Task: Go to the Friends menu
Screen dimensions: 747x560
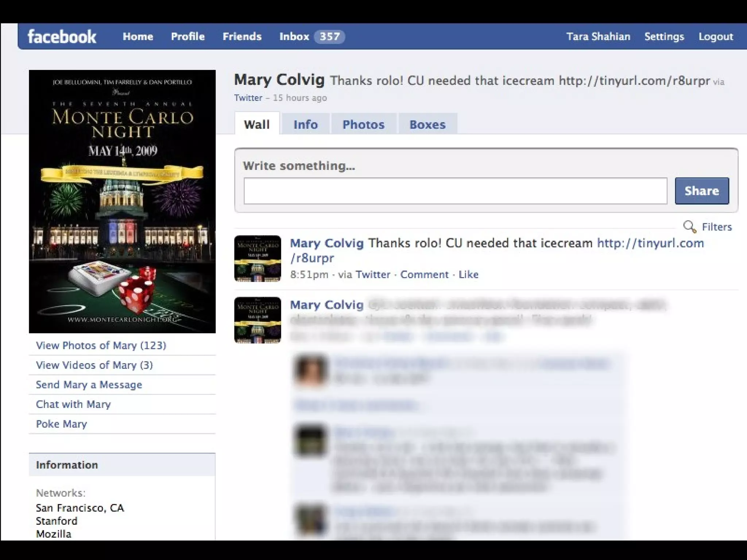Action: 242,36
